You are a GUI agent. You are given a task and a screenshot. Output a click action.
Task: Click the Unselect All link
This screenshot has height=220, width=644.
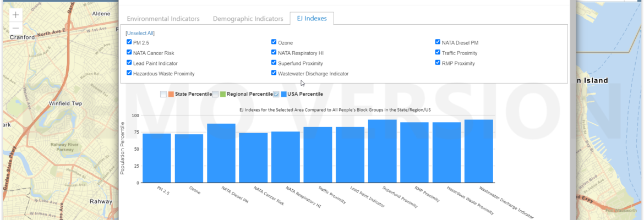(x=140, y=33)
